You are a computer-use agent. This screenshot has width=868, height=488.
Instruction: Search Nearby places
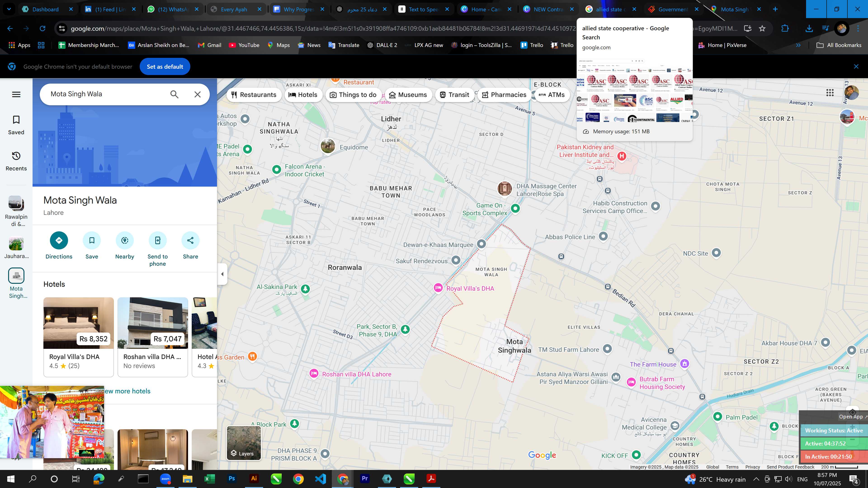click(x=125, y=246)
